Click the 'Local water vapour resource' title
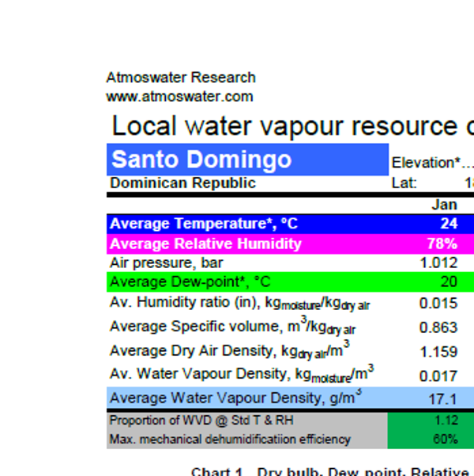 pos(284,126)
